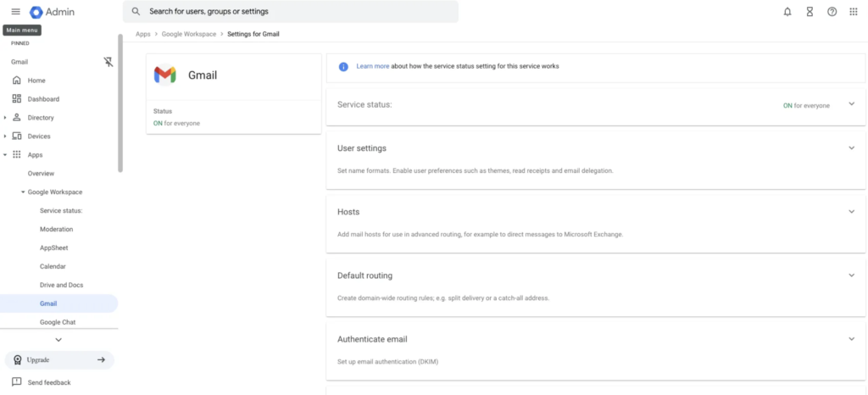Click ON for everyone in Service status row
This screenshot has height=395, width=868.
pos(806,106)
